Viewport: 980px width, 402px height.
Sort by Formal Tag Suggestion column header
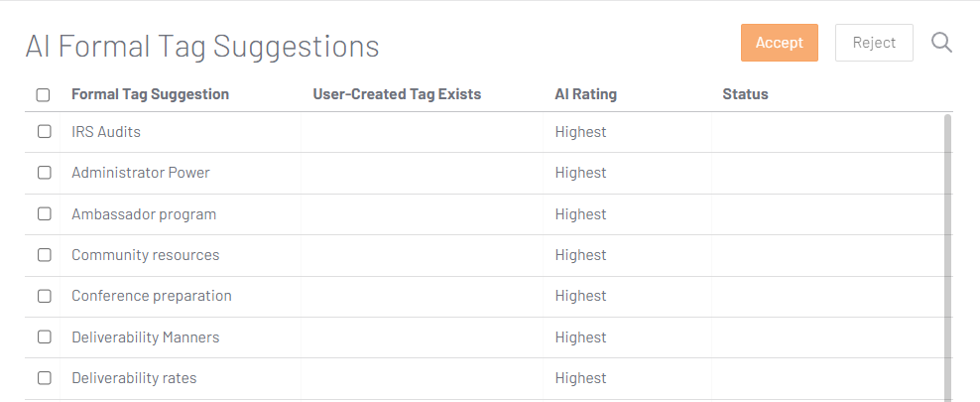150,94
